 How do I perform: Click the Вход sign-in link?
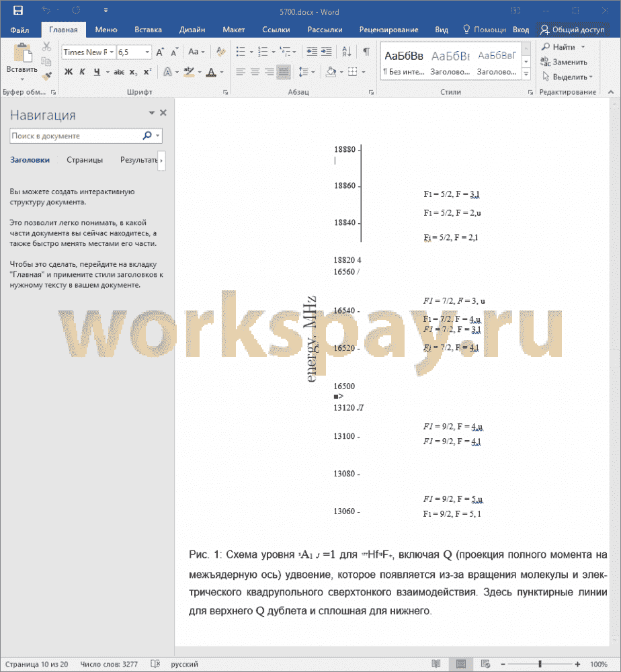point(521,30)
